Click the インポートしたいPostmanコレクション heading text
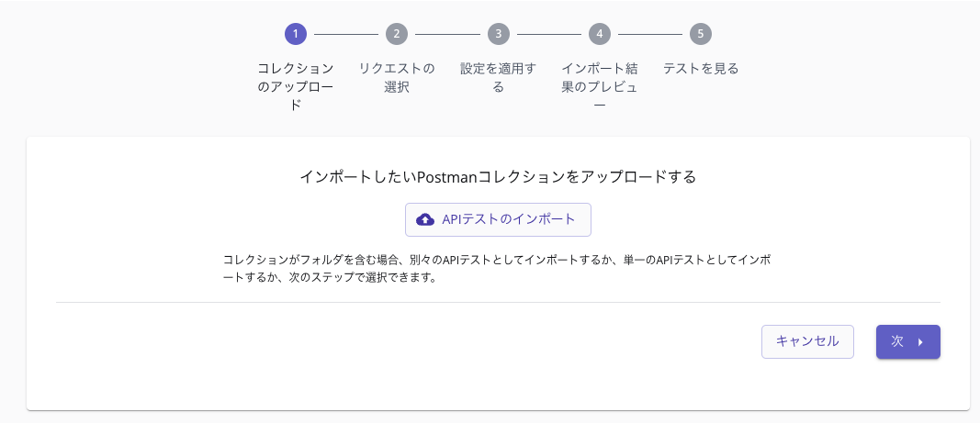 click(x=498, y=177)
